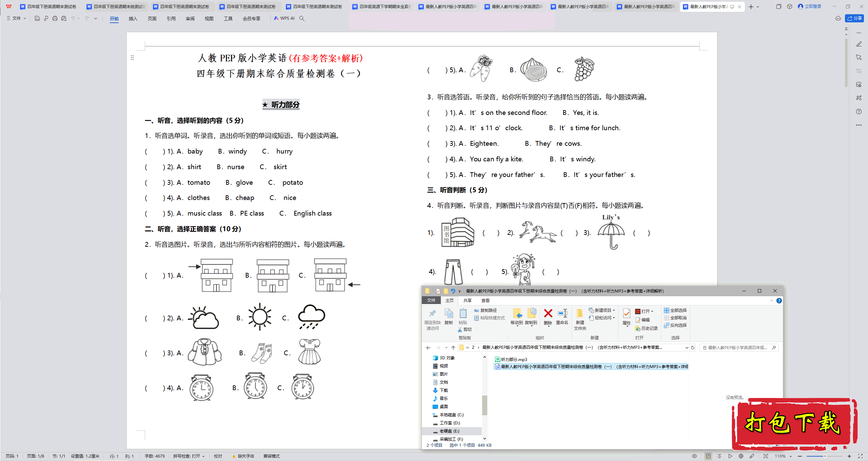Open a new document tab with plus icon

(x=751, y=7)
